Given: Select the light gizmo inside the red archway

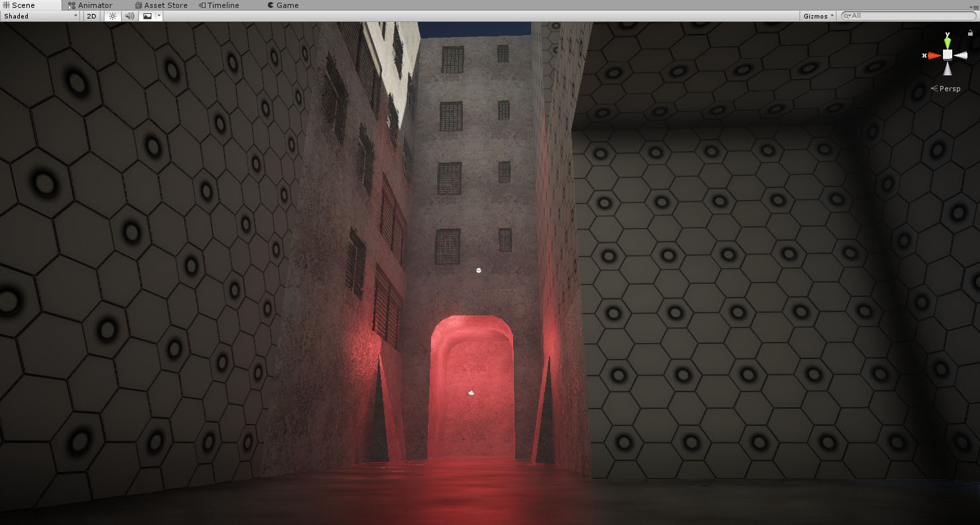Looking at the screenshot, I should (x=471, y=393).
